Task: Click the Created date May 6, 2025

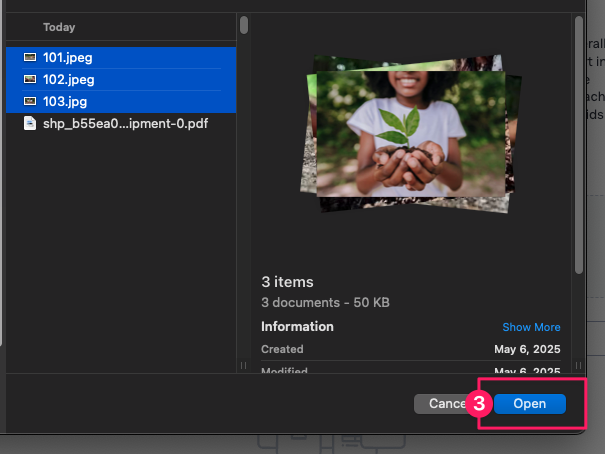Action: coord(527,349)
